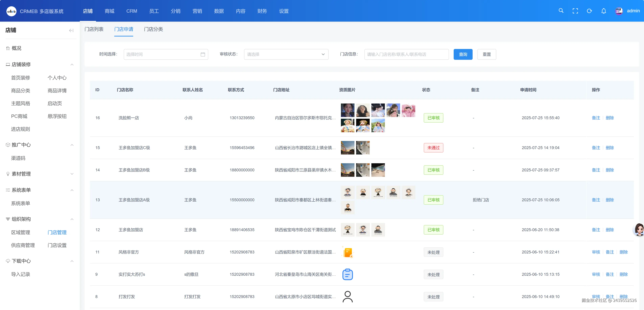
Task: Click 删除 link for 王多鱼加盟店C级
Action: [x=610, y=148]
